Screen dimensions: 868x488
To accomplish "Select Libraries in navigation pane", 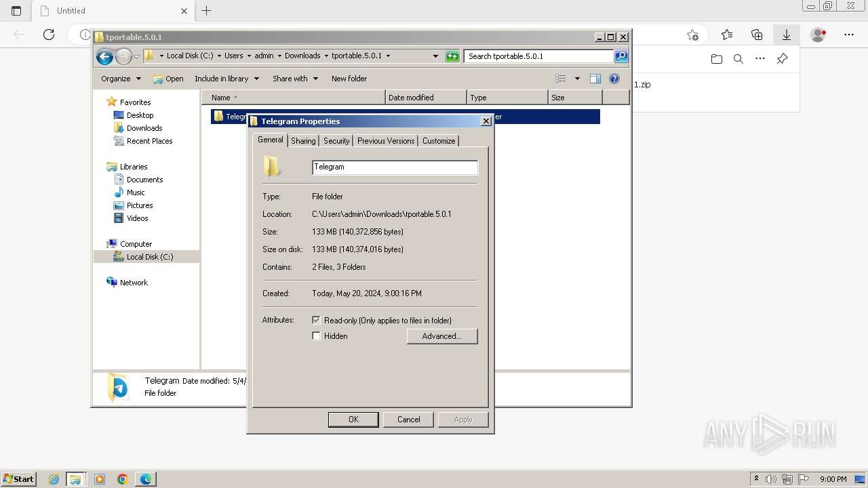I will [134, 167].
